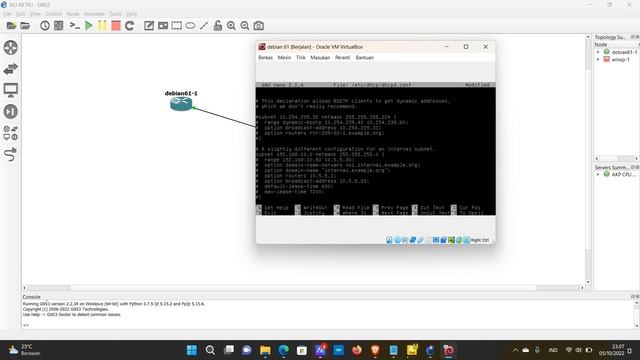
Task: Toggle the lock items padlock icon
Action: (x=218, y=26)
